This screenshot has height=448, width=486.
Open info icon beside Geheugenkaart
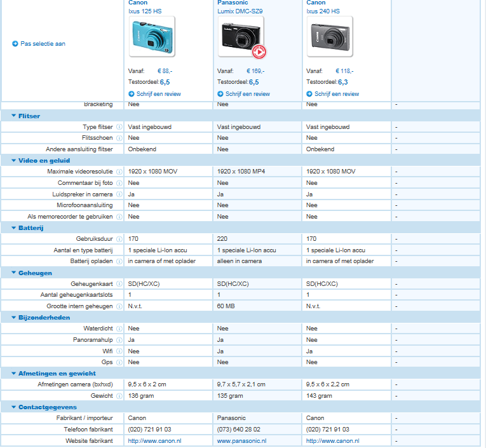[119, 284]
